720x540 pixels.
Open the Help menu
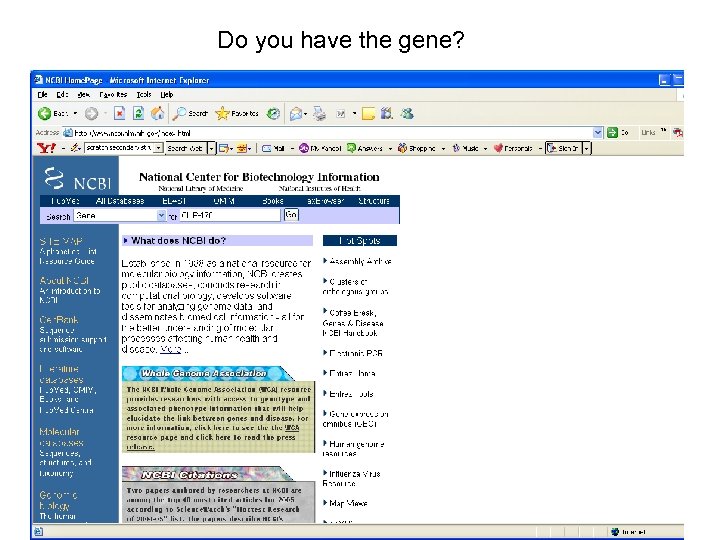(167, 95)
